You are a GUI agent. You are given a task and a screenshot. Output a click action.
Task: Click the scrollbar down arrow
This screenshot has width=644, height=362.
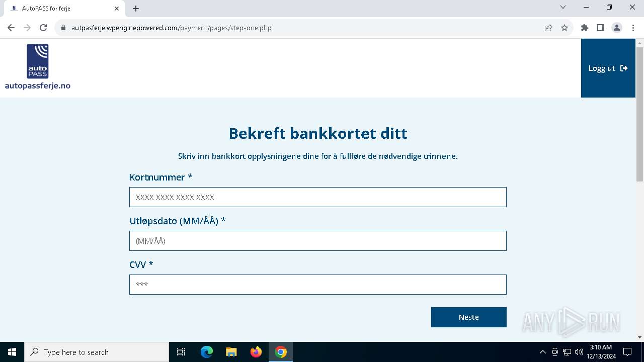pos(639,337)
